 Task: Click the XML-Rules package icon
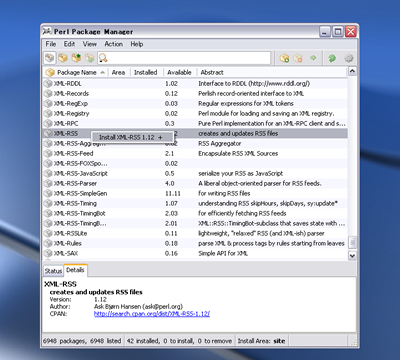pos(48,243)
